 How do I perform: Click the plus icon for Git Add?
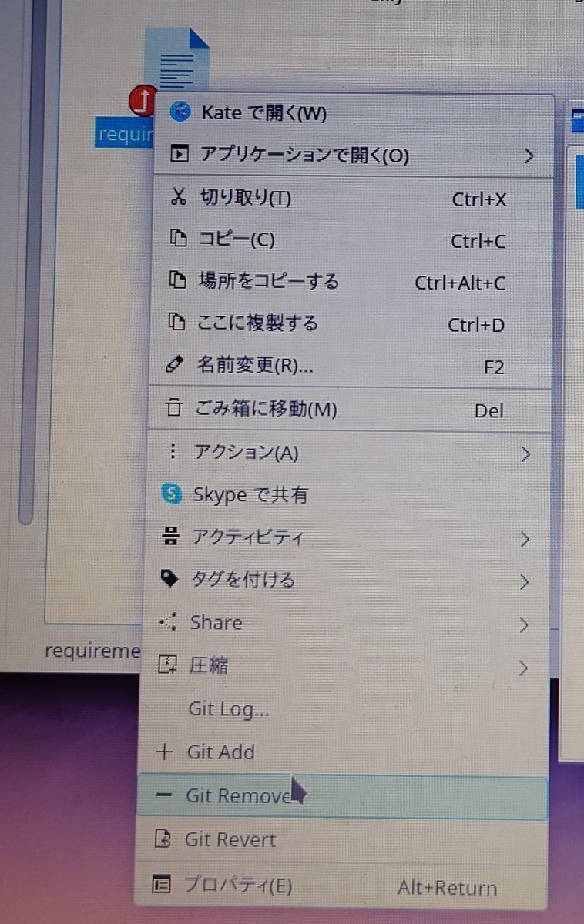click(x=164, y=752)
